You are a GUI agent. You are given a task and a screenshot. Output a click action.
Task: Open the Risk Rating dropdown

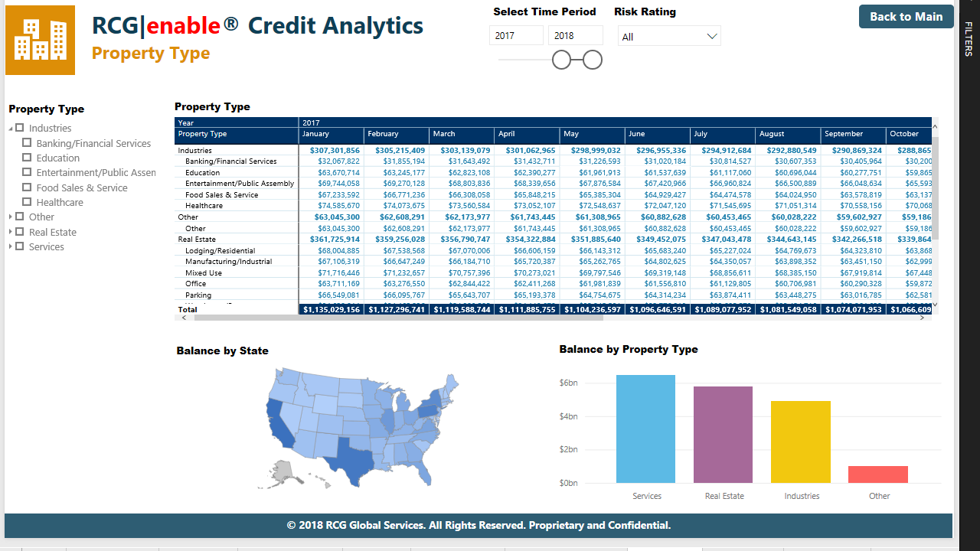668,37
